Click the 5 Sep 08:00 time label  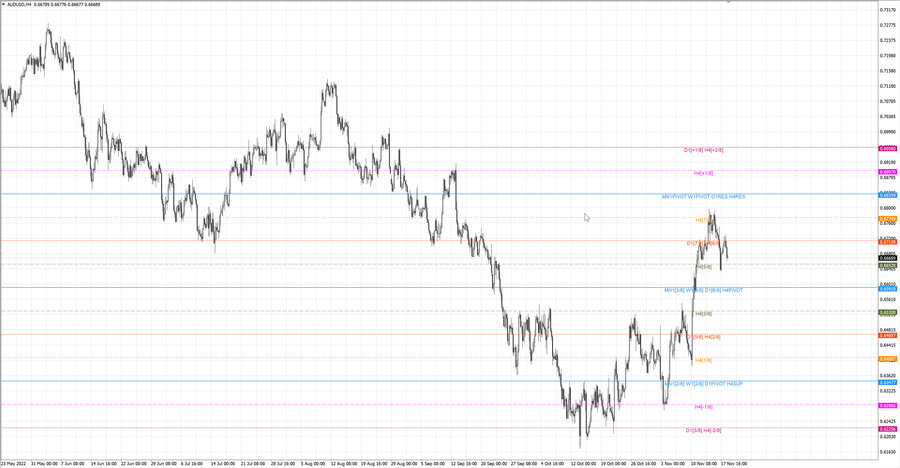coord(433,463)
